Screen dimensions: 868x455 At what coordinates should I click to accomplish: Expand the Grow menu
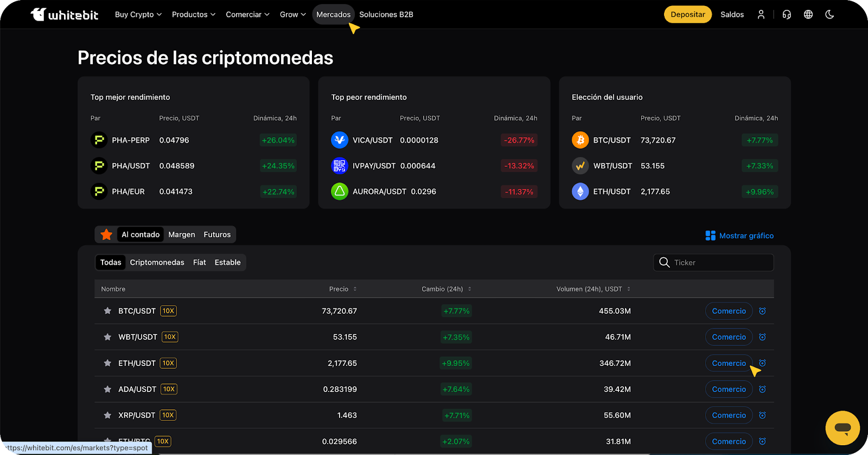pos(292,15)
